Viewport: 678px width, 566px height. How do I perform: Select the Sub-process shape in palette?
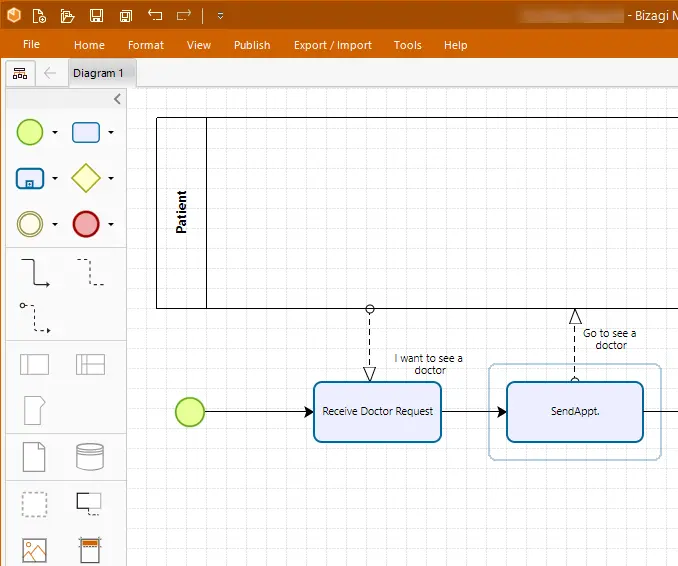coord(30,178)
